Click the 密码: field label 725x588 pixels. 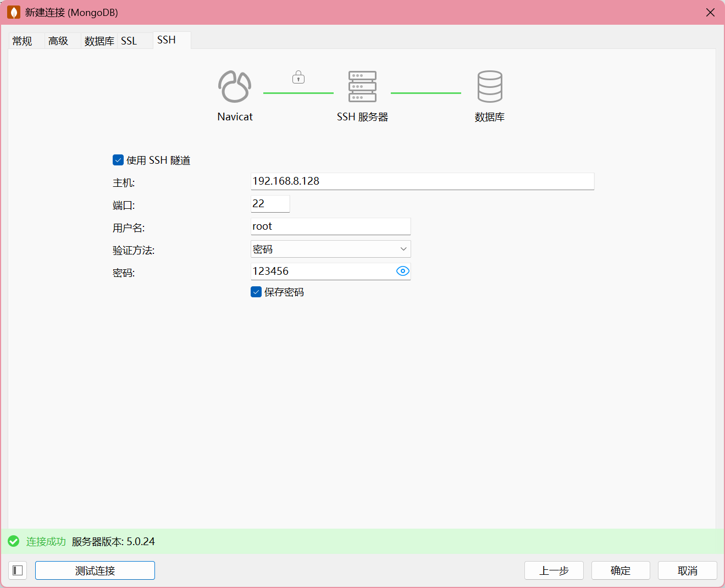(x=124, y=273)
